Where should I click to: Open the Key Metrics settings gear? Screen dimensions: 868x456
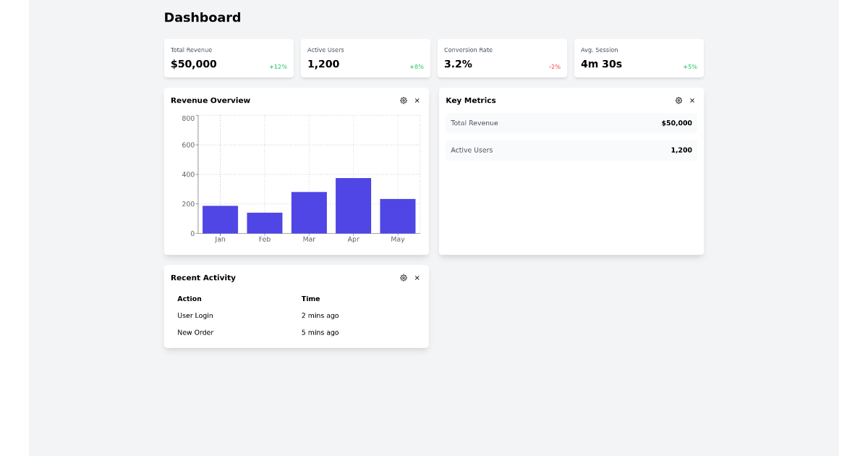[x=678, y=101]
